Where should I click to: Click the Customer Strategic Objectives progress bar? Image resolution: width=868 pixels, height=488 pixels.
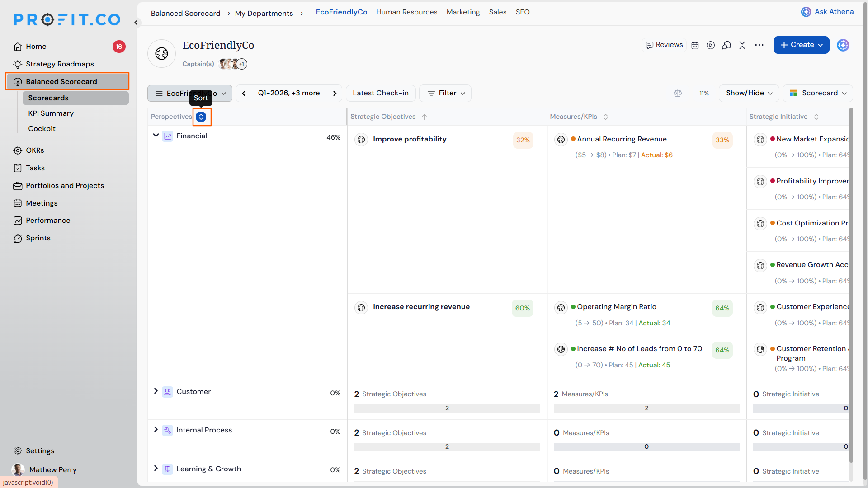coord(447,408)
